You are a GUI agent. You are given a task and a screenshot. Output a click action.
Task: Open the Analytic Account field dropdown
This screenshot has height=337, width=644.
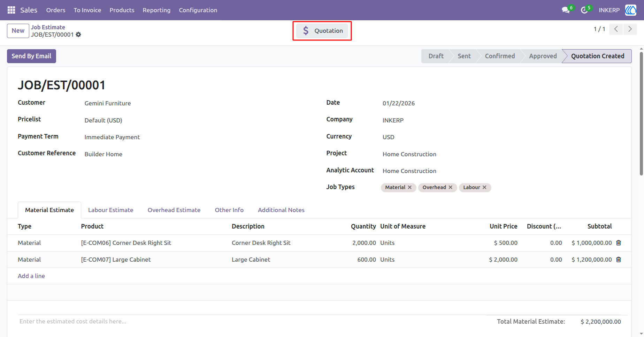click(x=409, y=171)
